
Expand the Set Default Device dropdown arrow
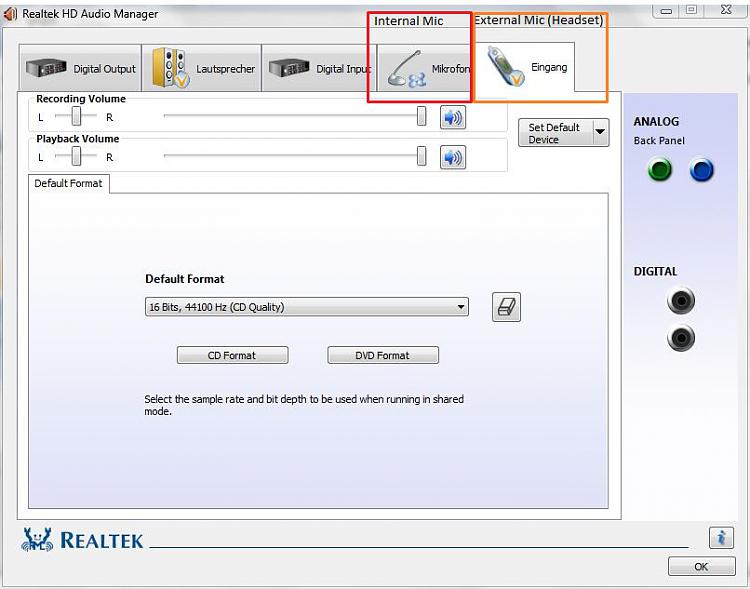601,133
